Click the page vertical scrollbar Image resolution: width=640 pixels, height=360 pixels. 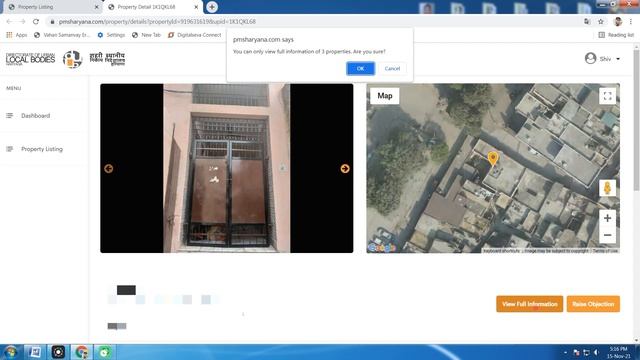tap(636, 118)
